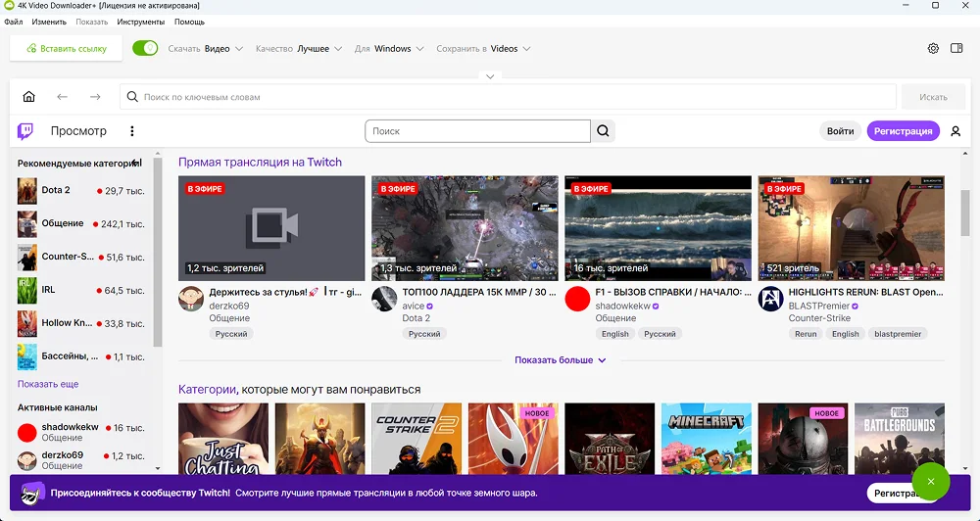Open the Помощь menu
The height and width of the screenshot is (521, 980).
(x=189, y=22)
